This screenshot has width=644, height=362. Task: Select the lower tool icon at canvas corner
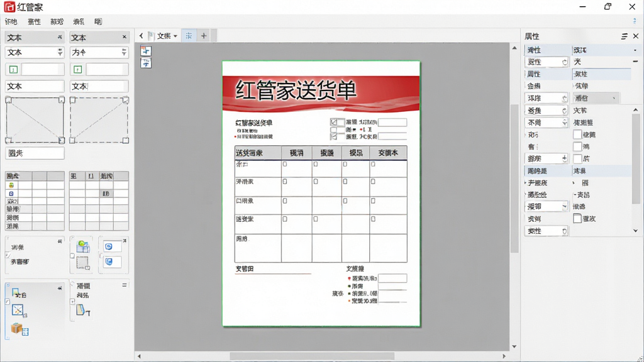tap(146, 63)
